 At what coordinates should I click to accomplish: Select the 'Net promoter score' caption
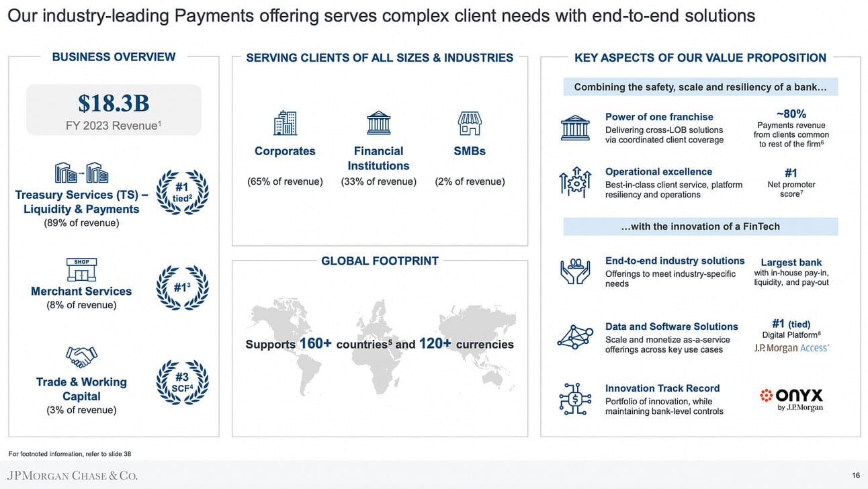point(791,189)
